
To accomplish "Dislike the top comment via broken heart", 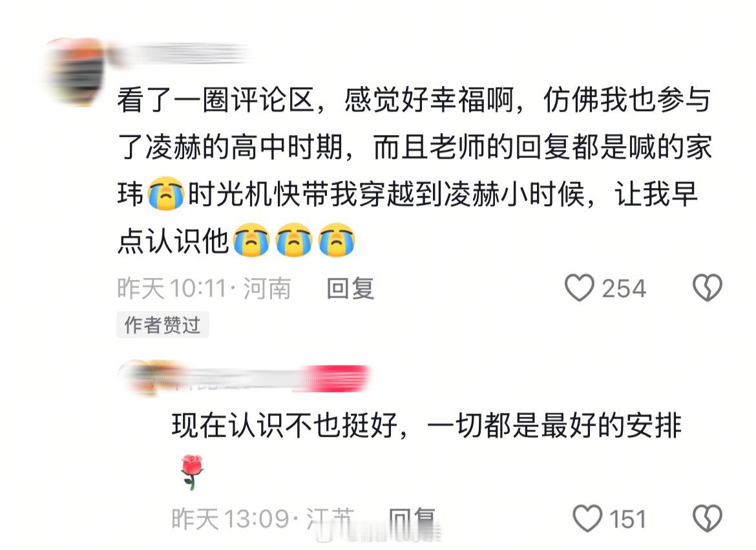I will [708, 288].
